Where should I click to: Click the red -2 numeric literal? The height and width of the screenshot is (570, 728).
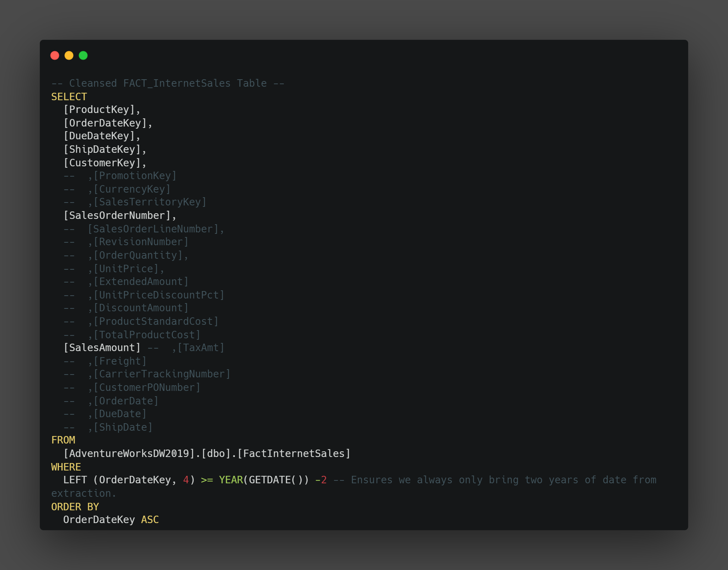[x=321, y=479]
